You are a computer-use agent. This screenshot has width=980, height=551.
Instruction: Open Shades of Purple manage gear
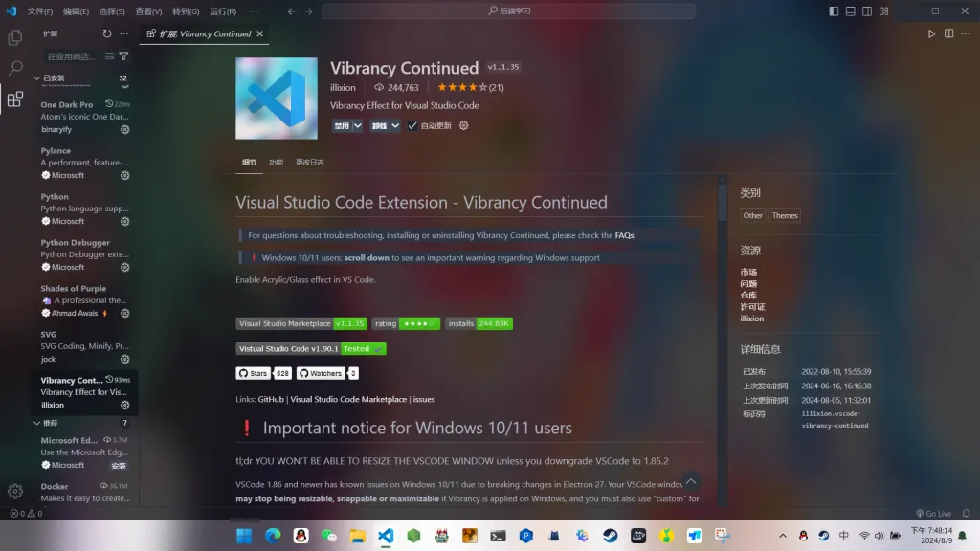pos(125,313)
